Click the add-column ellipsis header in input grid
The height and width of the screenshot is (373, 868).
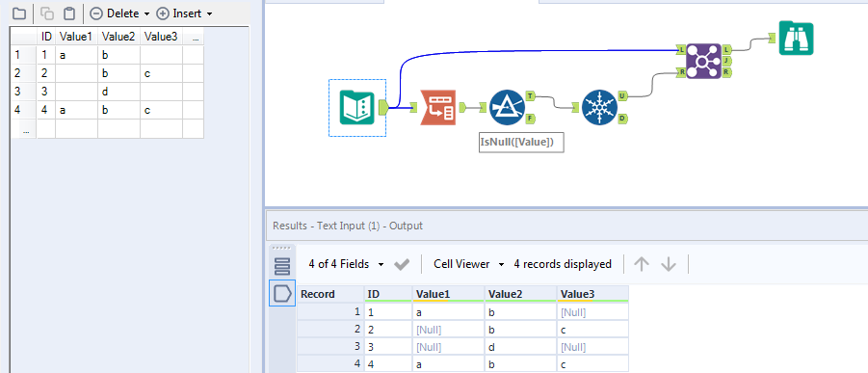(194, 38)
